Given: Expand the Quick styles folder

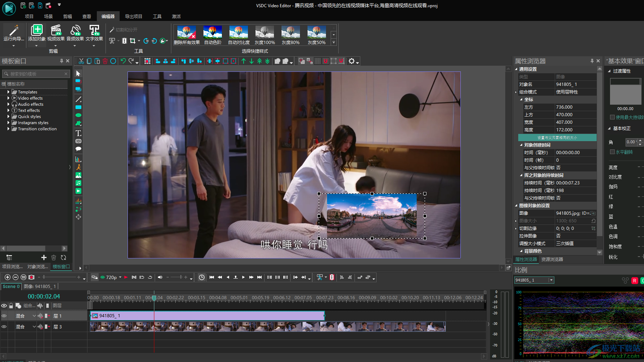Looking at the screenshot, I should click(8, 117).
